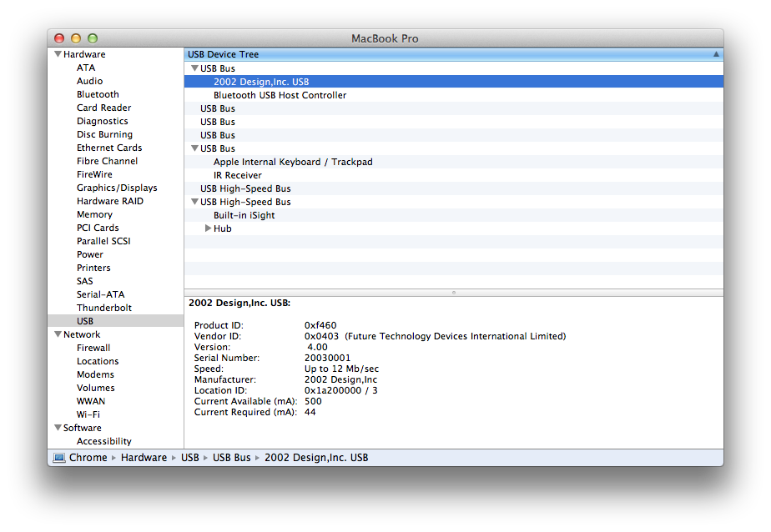Select Wi-Fi under Network

(88, 414)
